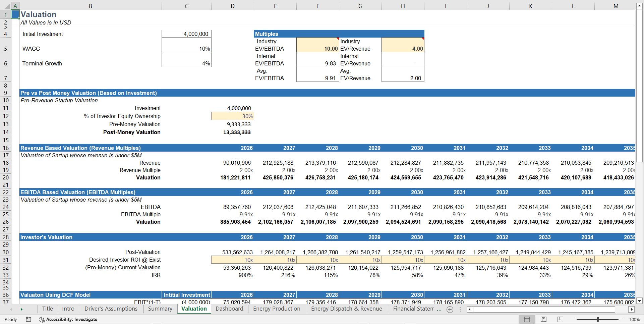Click the macro recording icon in status bar

28,319
